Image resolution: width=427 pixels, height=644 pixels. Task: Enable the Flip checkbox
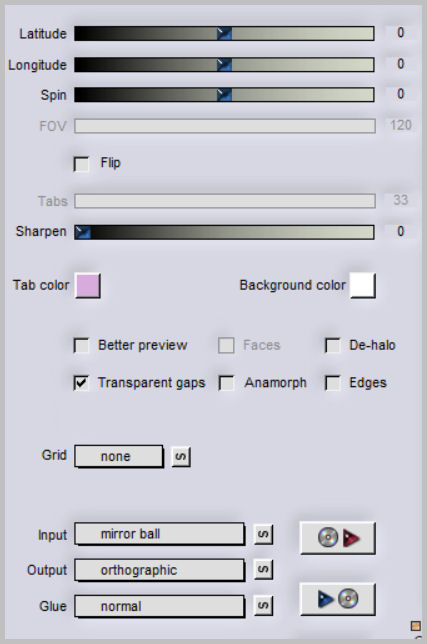click(x=81, y=164)
